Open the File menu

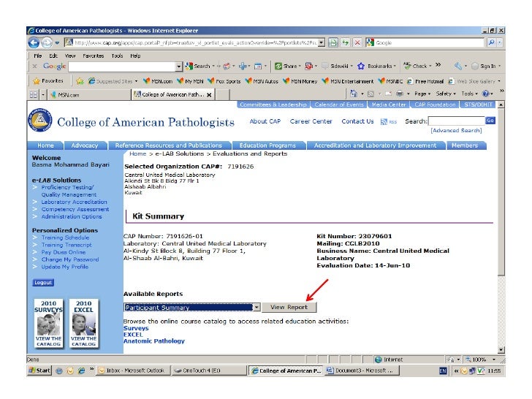(37, 56)
